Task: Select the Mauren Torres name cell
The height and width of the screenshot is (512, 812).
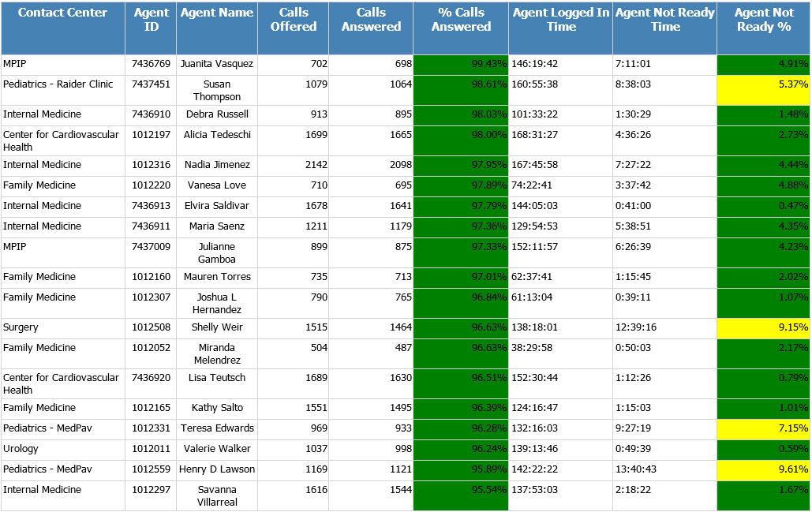Action: point(217,278)
